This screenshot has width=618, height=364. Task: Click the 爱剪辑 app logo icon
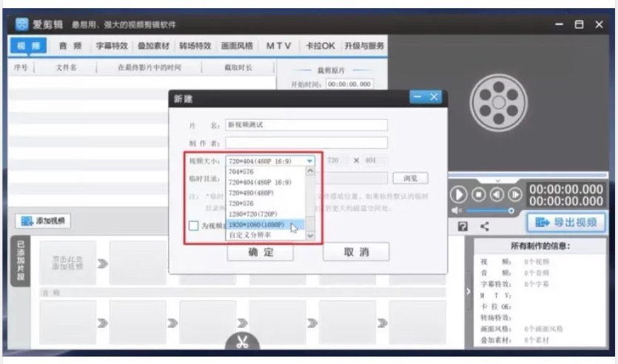(x=22, y=24)
